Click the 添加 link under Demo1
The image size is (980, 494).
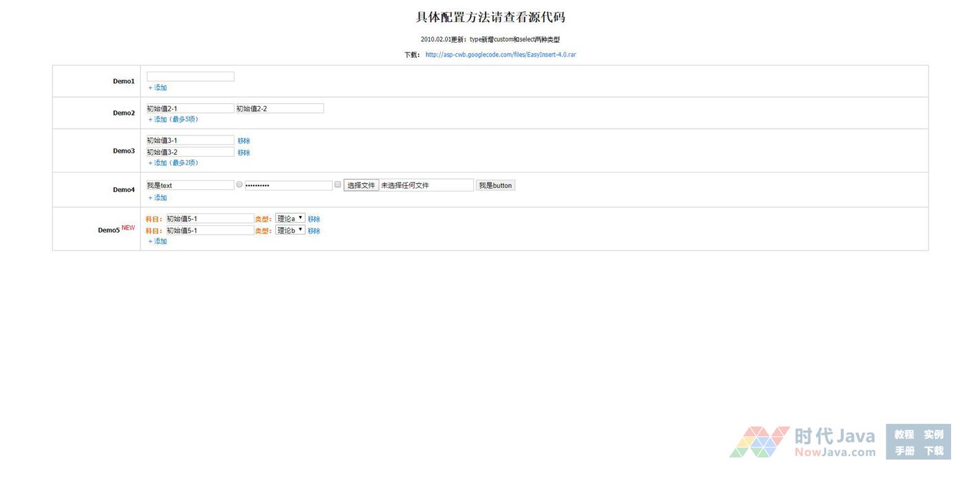click(x=157, y=88)
